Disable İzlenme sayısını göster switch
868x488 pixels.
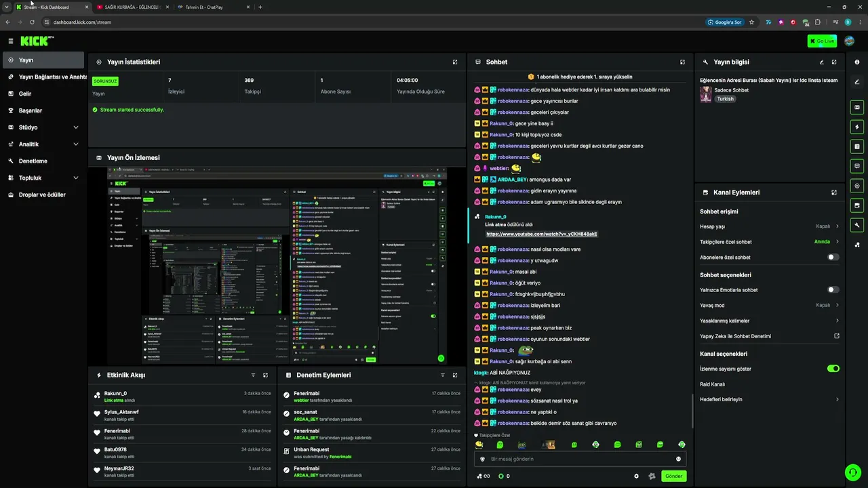click(x=833, y=369)
